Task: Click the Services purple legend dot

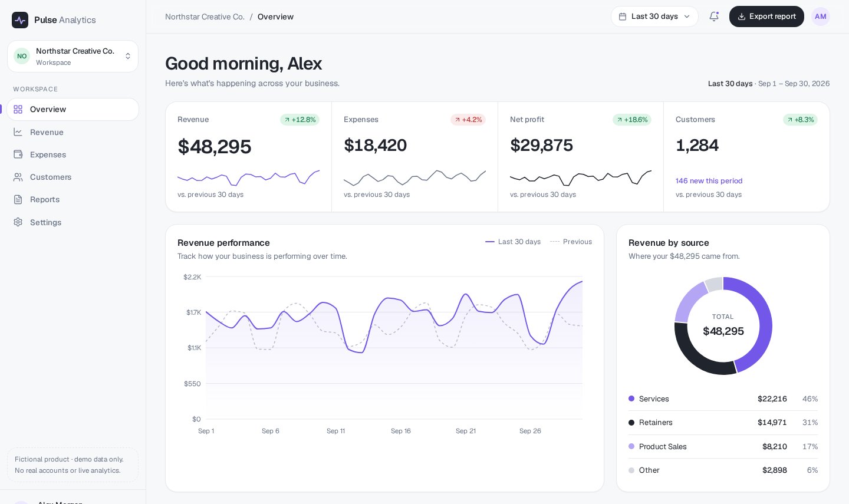Action: (x=631, y=399)
